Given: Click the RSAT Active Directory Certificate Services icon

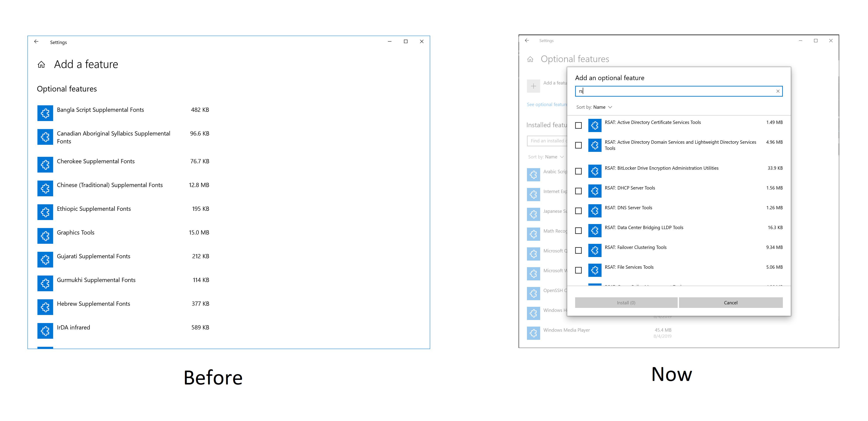Looking at the screenshot, I should point(595,125).
